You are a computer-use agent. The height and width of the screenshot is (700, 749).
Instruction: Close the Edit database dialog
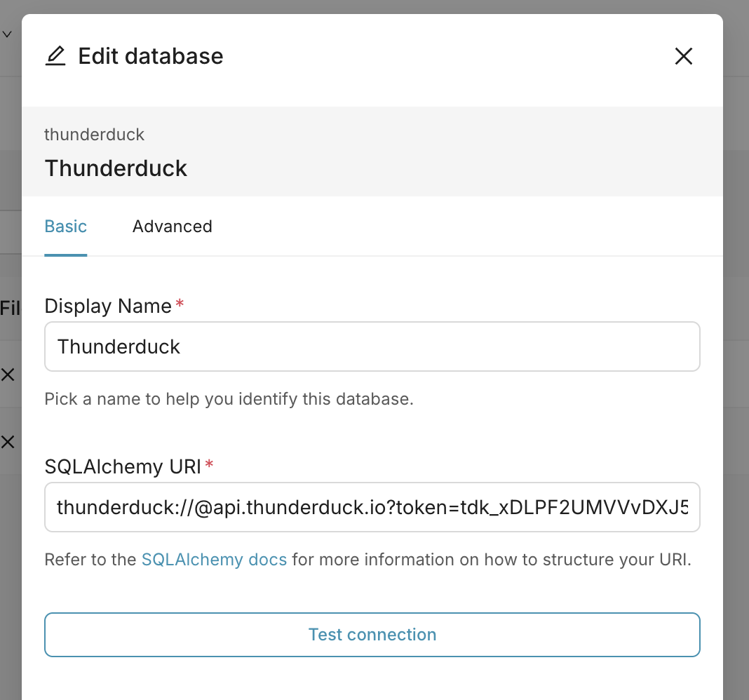[683, 56]
